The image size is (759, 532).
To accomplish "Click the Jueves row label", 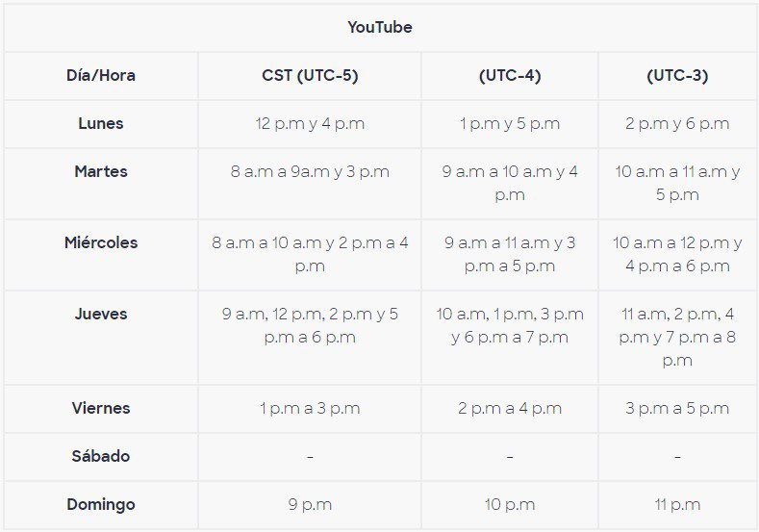I will tap(101, 315).
